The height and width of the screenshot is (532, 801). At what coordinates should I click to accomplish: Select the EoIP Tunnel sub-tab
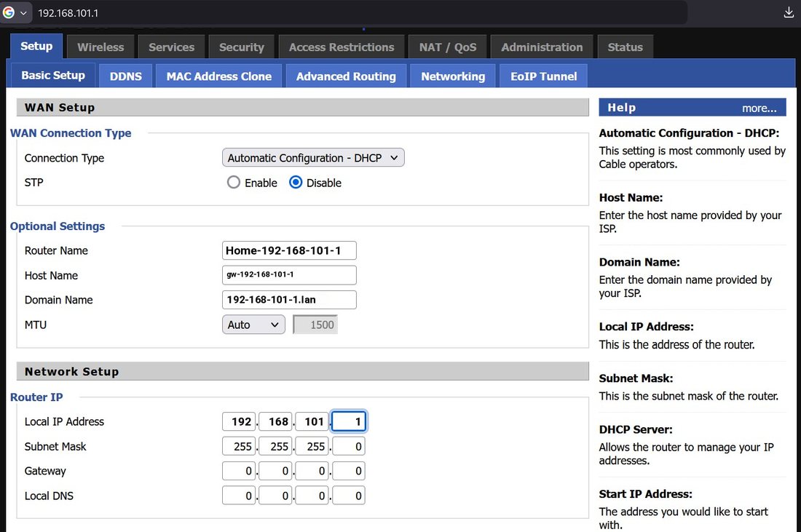(543, 76)
